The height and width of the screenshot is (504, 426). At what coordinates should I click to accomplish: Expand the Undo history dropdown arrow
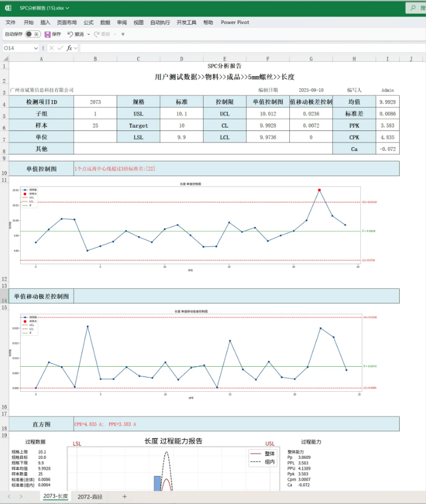[x=87, y=34]
